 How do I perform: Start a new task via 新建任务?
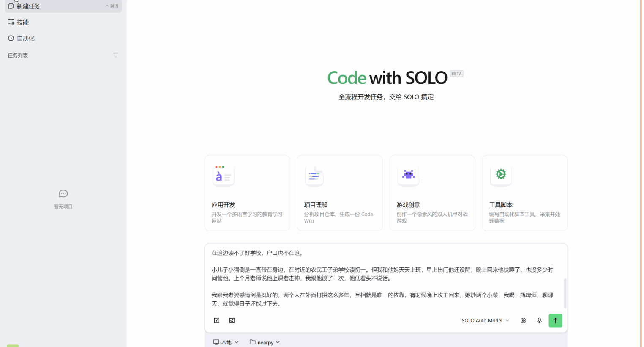point(63,6)
